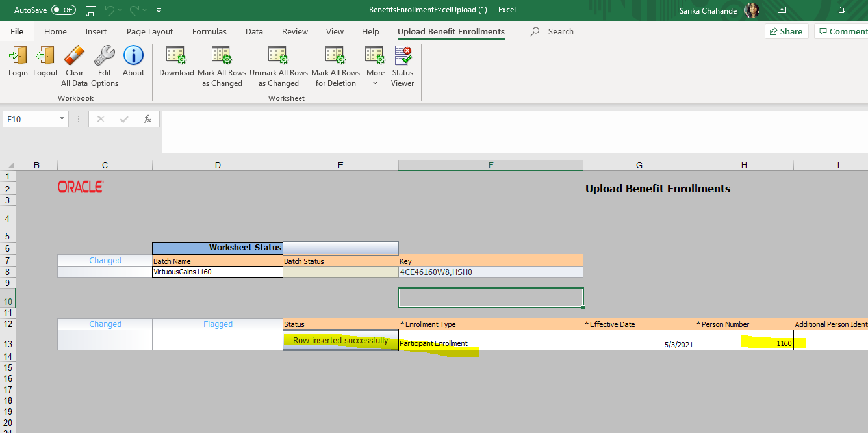Open the Name Box dropdown
This screenshot has height=433, width=868.
tap(63, 119)
